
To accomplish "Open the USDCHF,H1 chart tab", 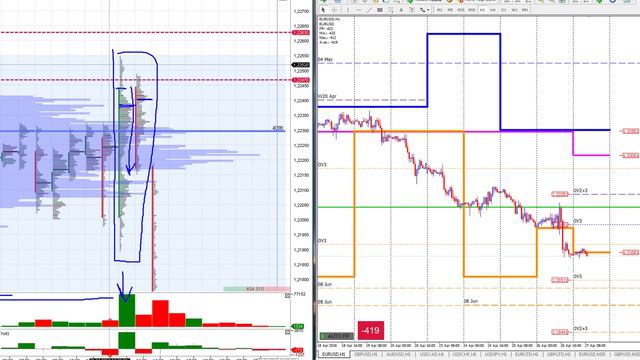I will (x=464, y=354).
